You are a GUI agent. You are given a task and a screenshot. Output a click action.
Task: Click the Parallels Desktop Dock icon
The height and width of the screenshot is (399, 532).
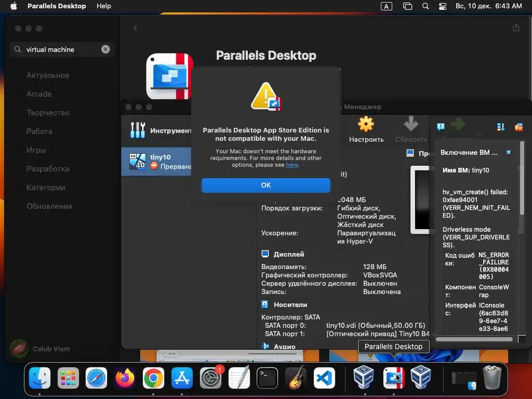pyautogui.click(x=393, y=378)
